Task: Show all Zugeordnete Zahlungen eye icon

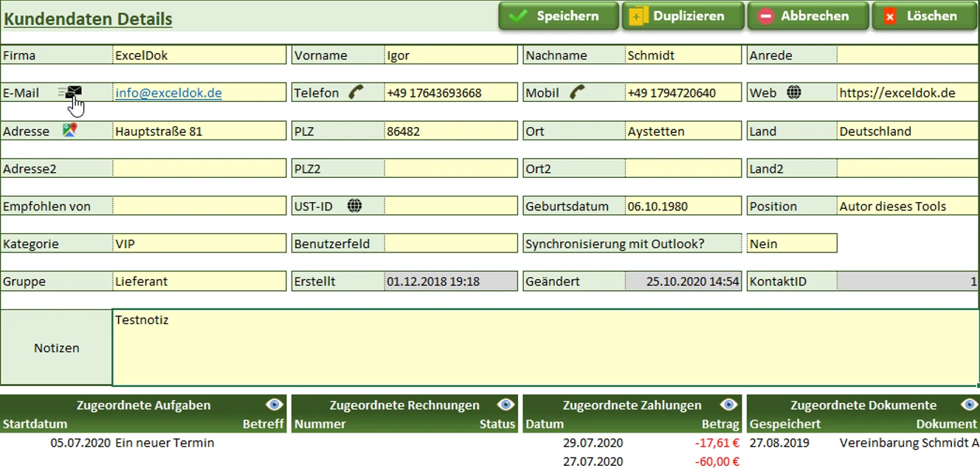Action: (x=729, y=405)
